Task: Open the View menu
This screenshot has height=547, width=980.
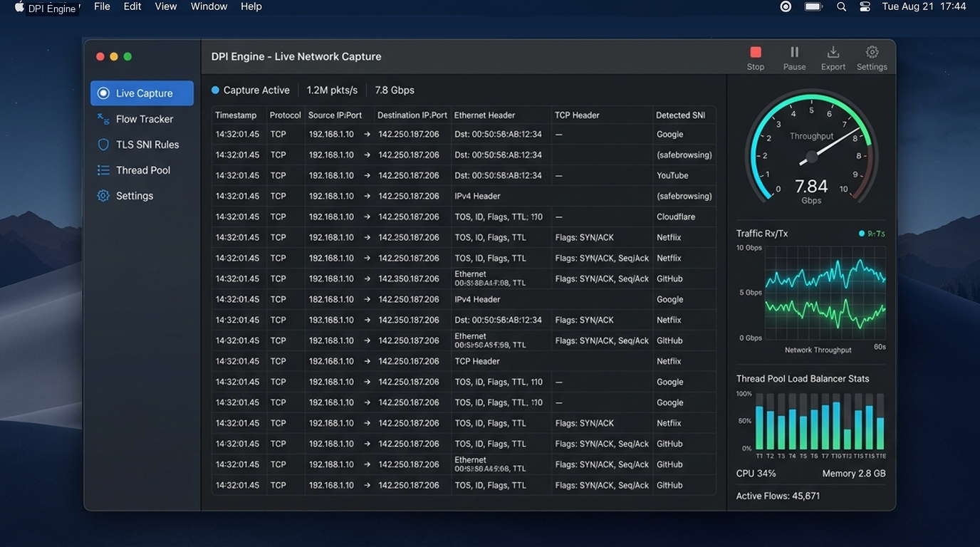Action: point(166,6)
